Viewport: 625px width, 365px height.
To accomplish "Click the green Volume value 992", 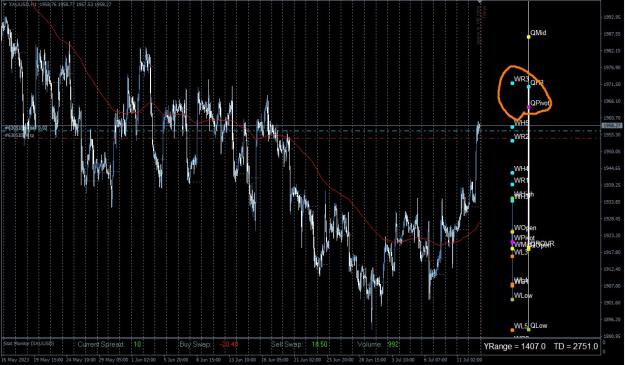I will click(x=393, y=345).
